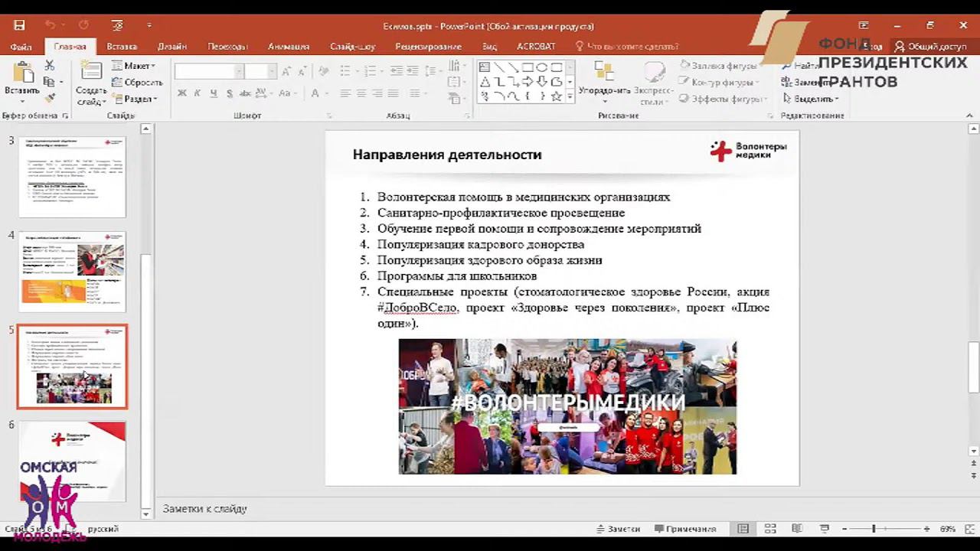The height and width of the screenshot is (551, 980).
Task: Click the Примечания comments button
Action: pos(685,529)
